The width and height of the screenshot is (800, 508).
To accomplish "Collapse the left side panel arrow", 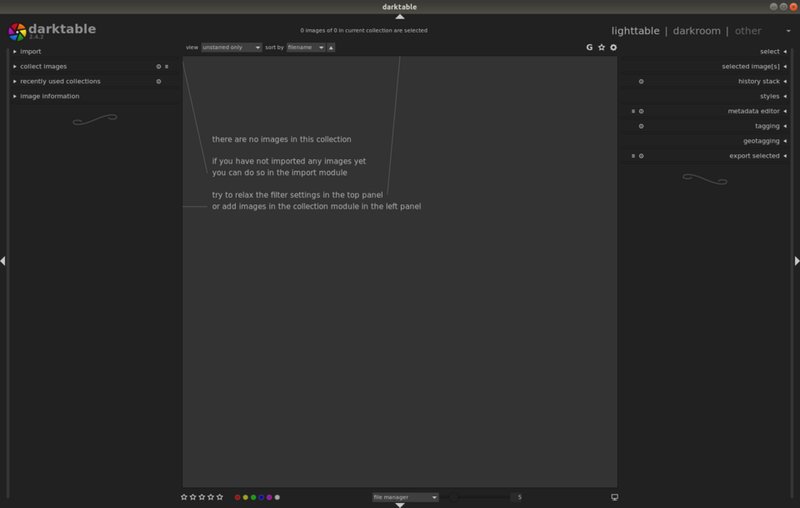I will (x=3, y=261).
